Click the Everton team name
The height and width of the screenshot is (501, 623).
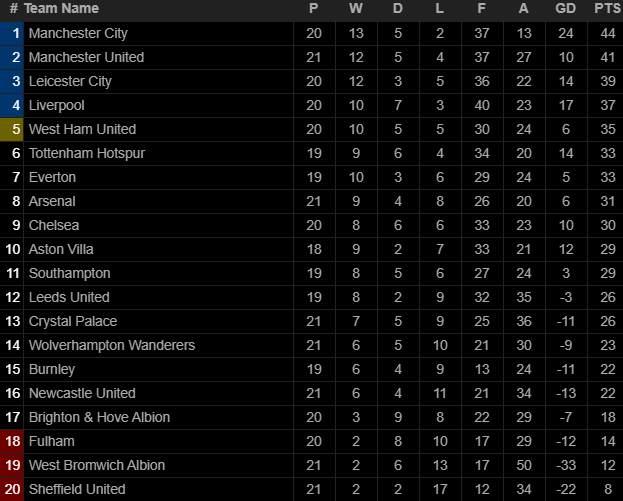click(x=52, y=177)
